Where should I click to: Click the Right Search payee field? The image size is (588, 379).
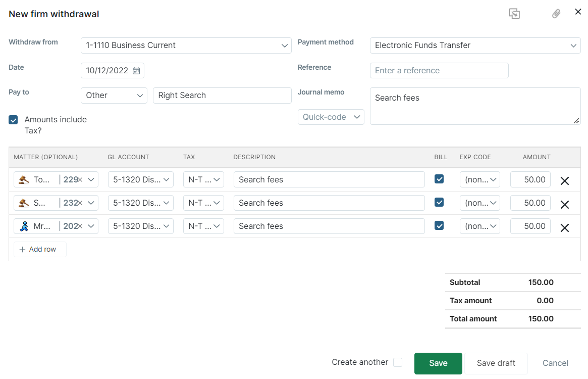[x=222, y=96]
